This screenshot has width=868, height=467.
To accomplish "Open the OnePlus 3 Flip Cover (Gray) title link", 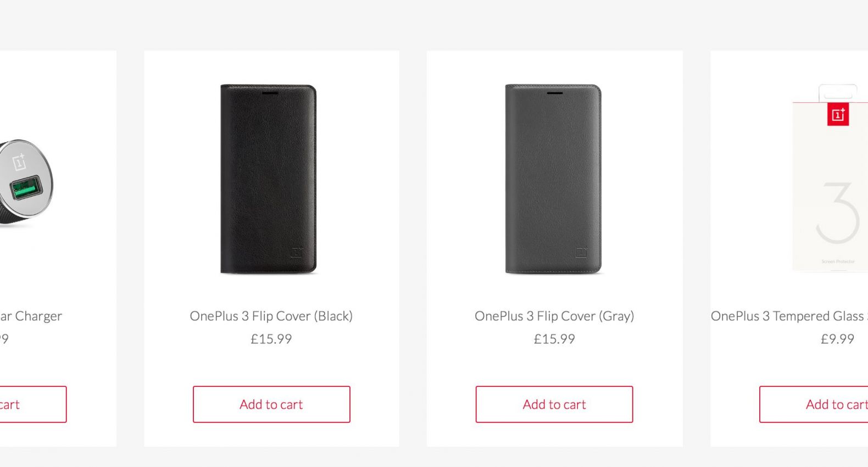I will pyautogui.click(x=554, y=316).
